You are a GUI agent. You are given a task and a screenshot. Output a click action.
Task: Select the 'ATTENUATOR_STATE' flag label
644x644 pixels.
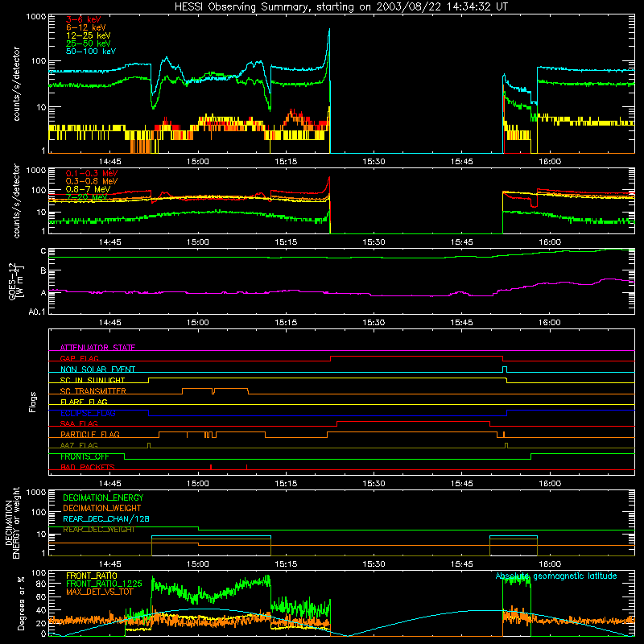(97, 348)
